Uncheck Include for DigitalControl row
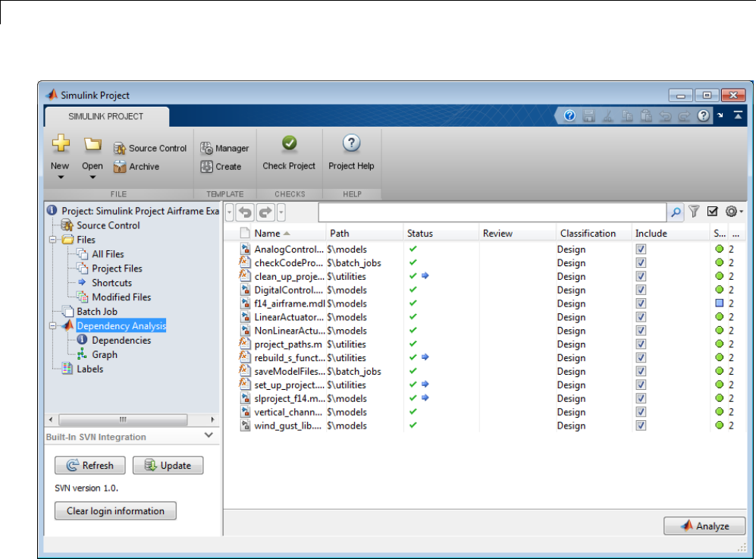756x559 pixels. pyautogui.click(x=641, y=290)
